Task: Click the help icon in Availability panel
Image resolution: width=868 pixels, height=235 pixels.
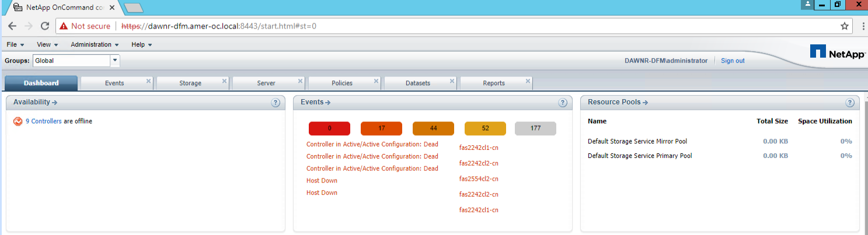Action: click(276, 103)
